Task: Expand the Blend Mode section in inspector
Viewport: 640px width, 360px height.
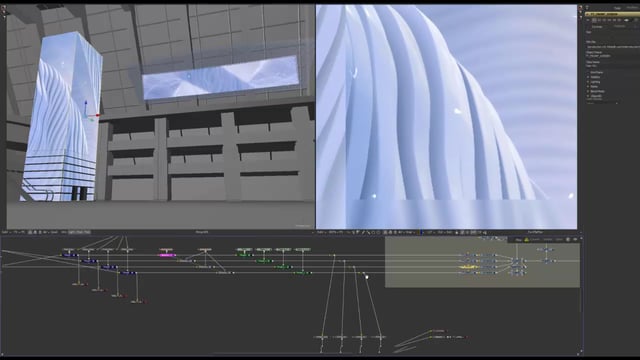Action: pyautogui.click(x=596, y=91)
